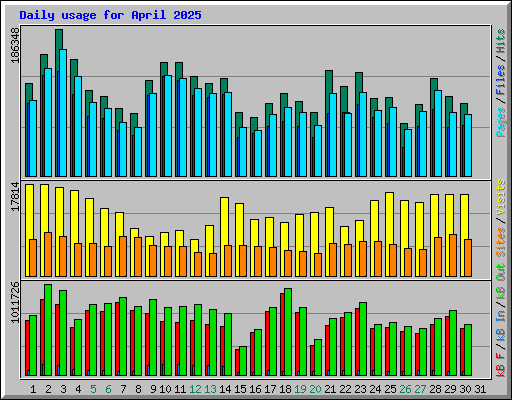Viewport: 512px width, 400px height.
Task: Click green weekend day 19 label
Action: [x=300, y=389]
